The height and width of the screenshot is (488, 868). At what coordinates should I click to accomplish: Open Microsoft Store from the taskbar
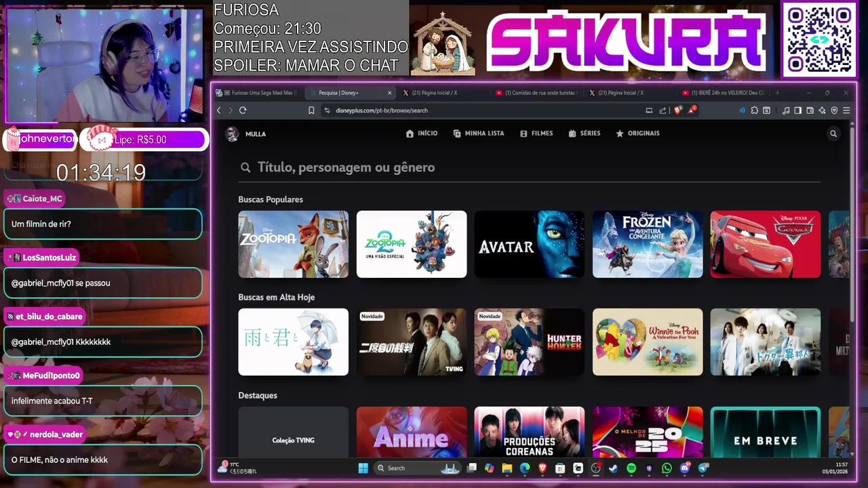560,468
